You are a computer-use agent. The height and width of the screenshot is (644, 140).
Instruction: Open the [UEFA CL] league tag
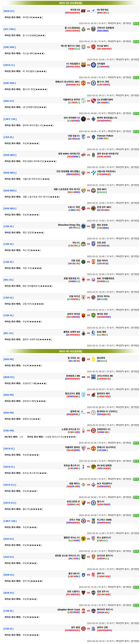pyautogui.click(x=9, y=65)
